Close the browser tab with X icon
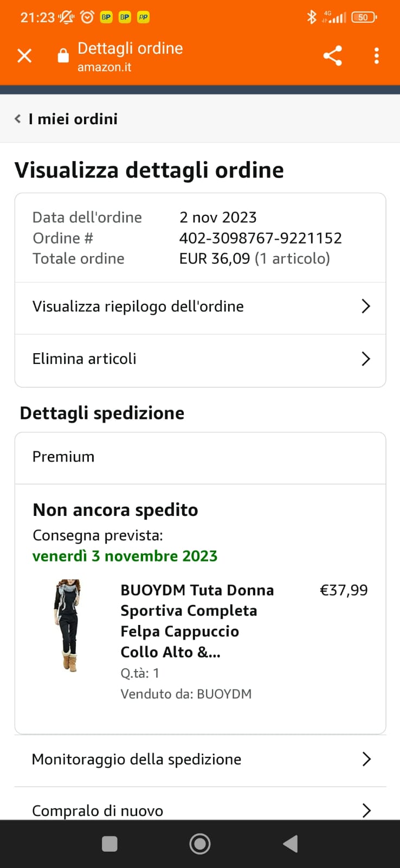This screenshot has height=868, width=400. [24, 55]
